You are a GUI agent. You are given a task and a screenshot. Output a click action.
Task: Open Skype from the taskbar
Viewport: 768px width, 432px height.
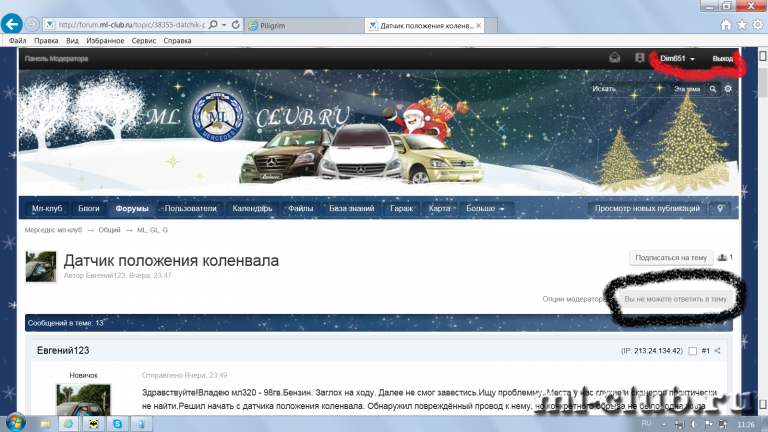(x=118, y=424)
